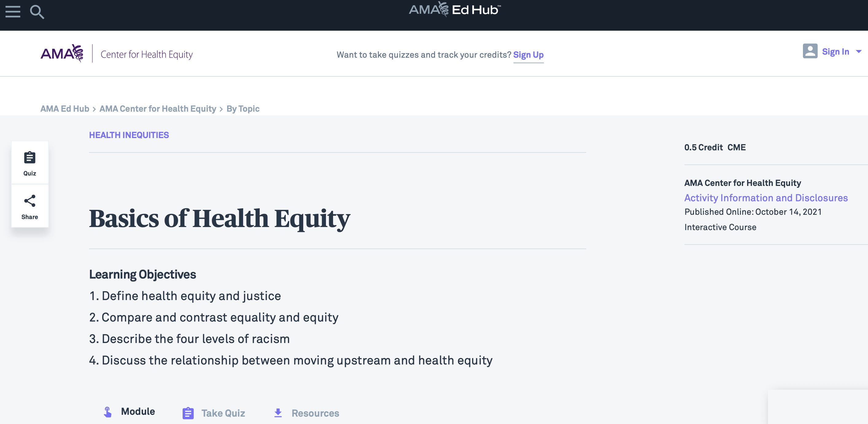Click the AMA Center for Health Equity logo
Image resolution: width=868 pixels, height=424 pixels.
[x=117, y=54]
